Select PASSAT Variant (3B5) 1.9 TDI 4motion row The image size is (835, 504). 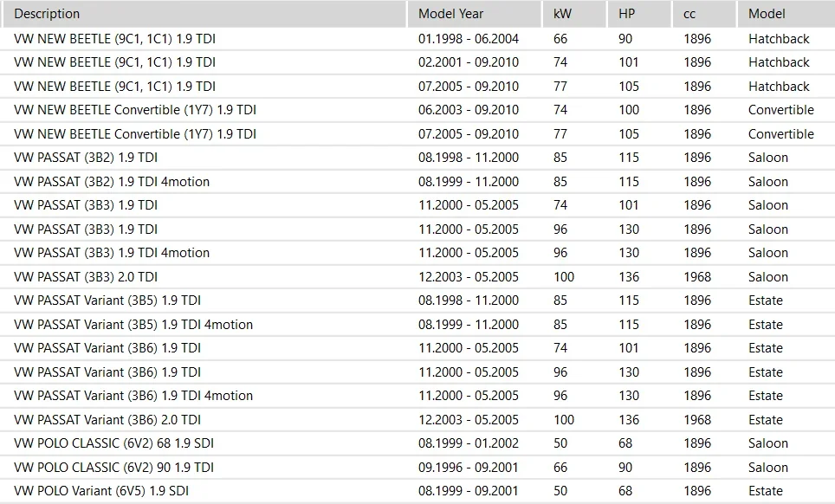point(417,325)
